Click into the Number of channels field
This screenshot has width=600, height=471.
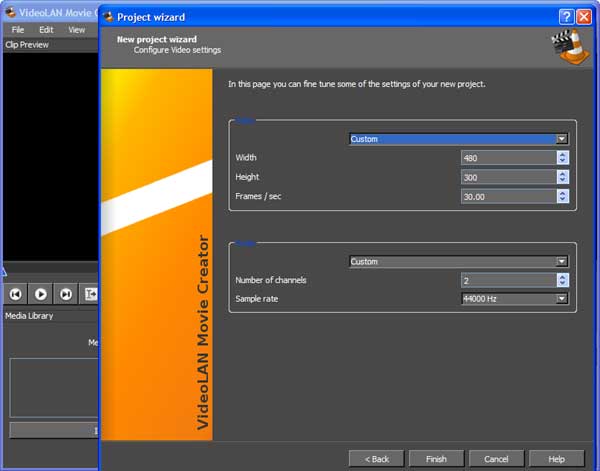[x=509, y=280]
